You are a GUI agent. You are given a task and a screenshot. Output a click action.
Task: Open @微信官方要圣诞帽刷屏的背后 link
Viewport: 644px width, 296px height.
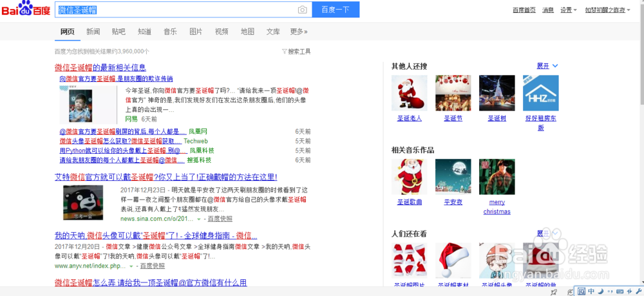pyautogui.click(x=123, y=132)
